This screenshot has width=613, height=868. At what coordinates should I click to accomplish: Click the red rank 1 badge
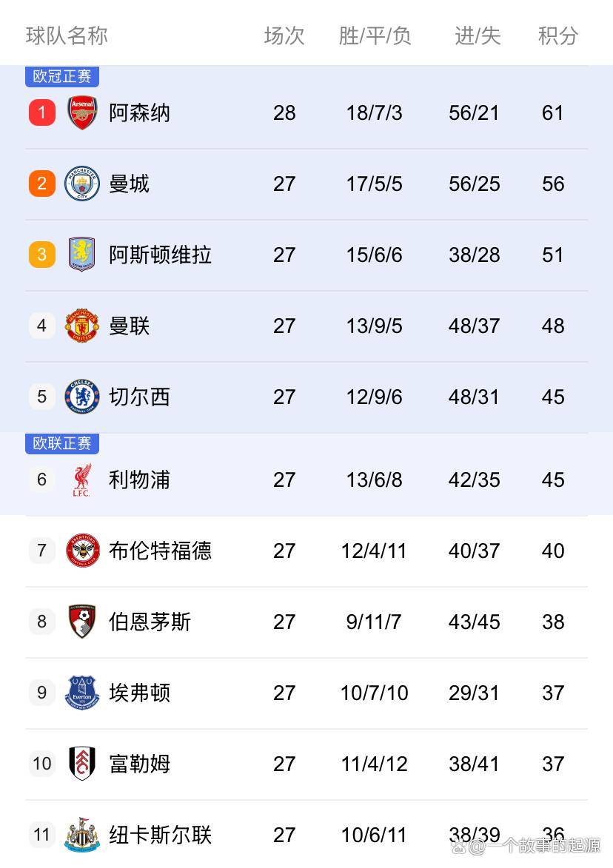click(42, 112)
